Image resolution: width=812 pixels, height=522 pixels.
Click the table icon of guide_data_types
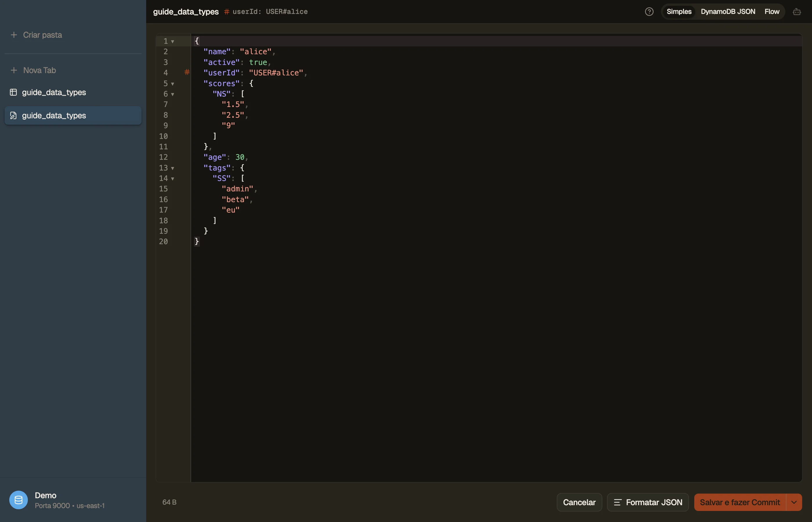14,92
